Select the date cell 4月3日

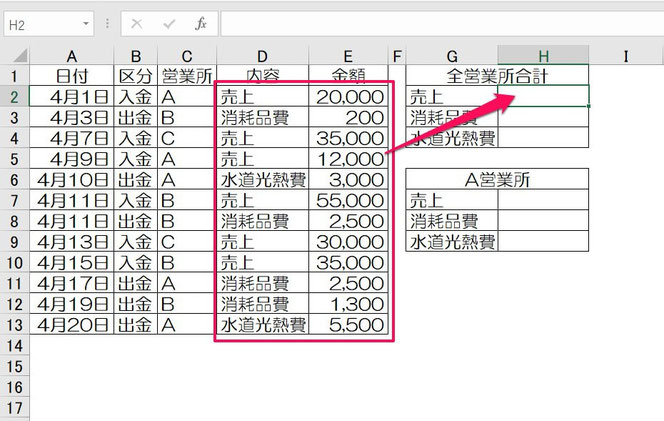point(72,117)
